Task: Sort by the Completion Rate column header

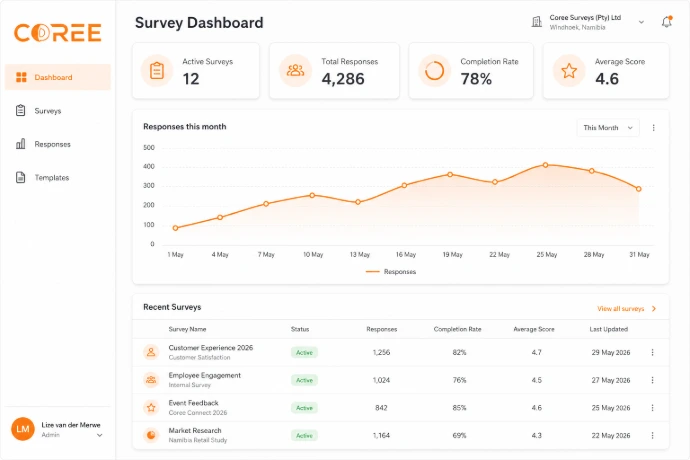Action: pyautogui.click(x=458, y=329)
